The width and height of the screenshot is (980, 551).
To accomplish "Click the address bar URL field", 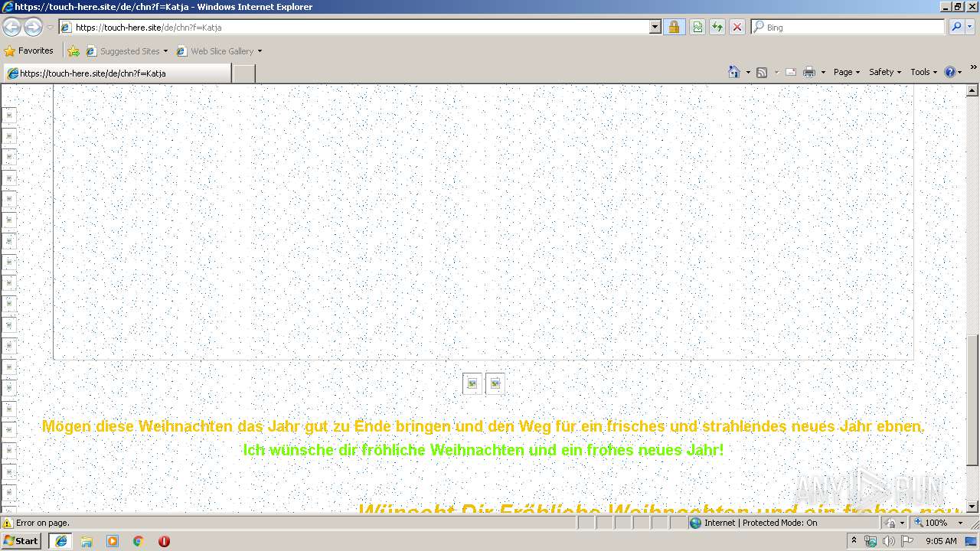I will click(360, 28).
